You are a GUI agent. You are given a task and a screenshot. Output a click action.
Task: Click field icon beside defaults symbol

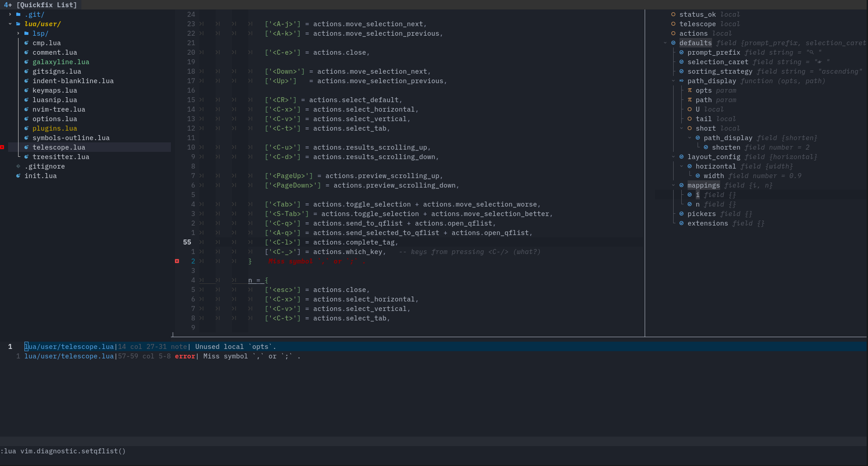[x=673, y=43]
